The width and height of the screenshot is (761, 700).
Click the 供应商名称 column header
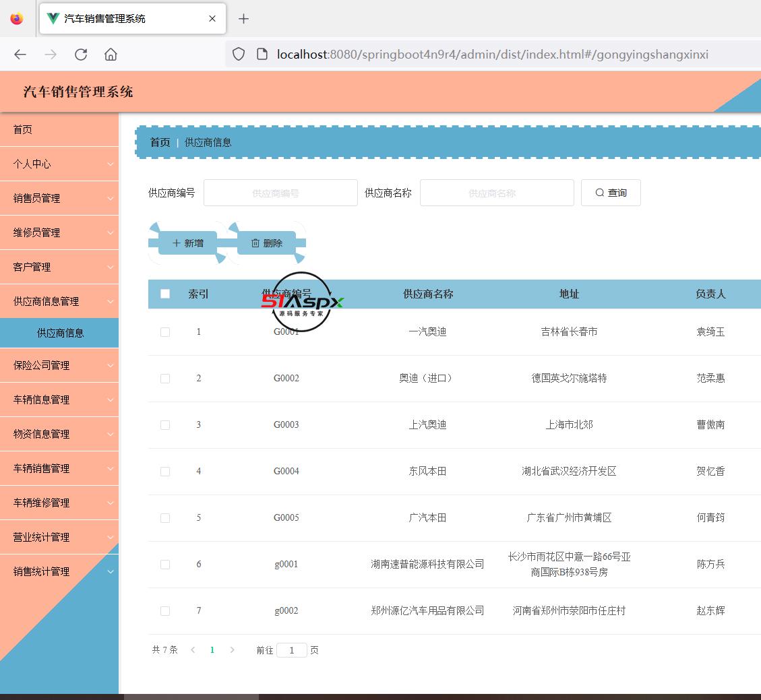pos(427,294)
